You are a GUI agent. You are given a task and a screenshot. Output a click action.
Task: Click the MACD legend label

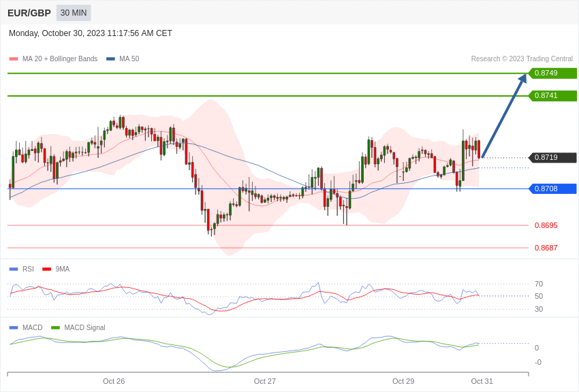(x=33, y=327)
